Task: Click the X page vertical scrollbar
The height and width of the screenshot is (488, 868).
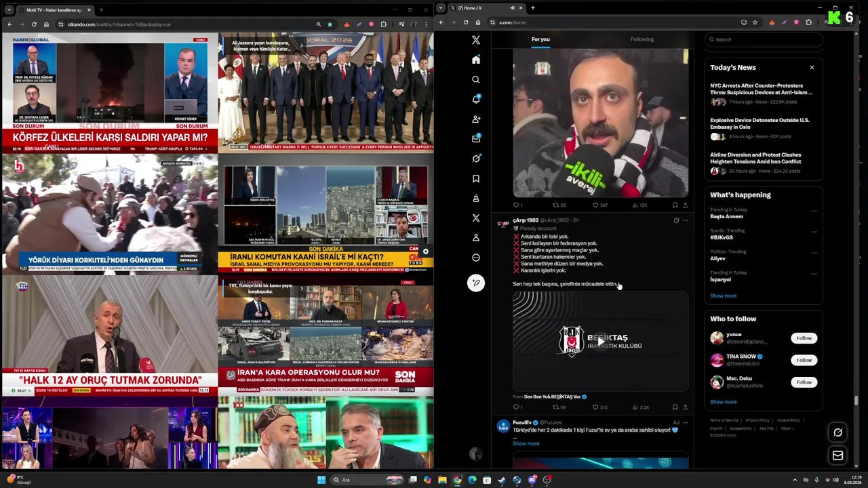Action: (856, 400)
